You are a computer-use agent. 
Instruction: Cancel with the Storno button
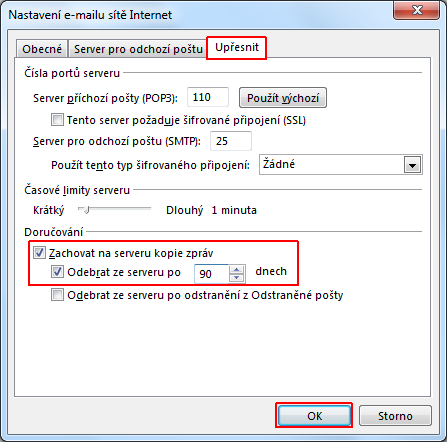[395, 416]
